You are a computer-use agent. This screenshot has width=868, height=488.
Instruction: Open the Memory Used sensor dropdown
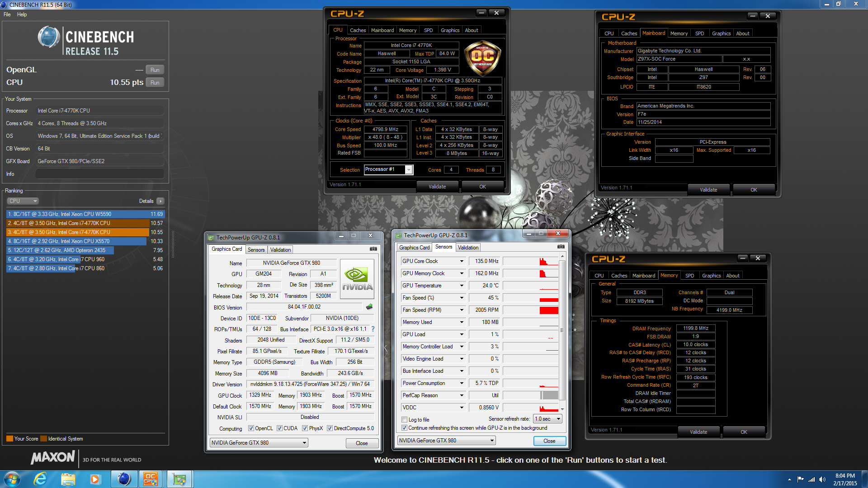tap(462, 322)
